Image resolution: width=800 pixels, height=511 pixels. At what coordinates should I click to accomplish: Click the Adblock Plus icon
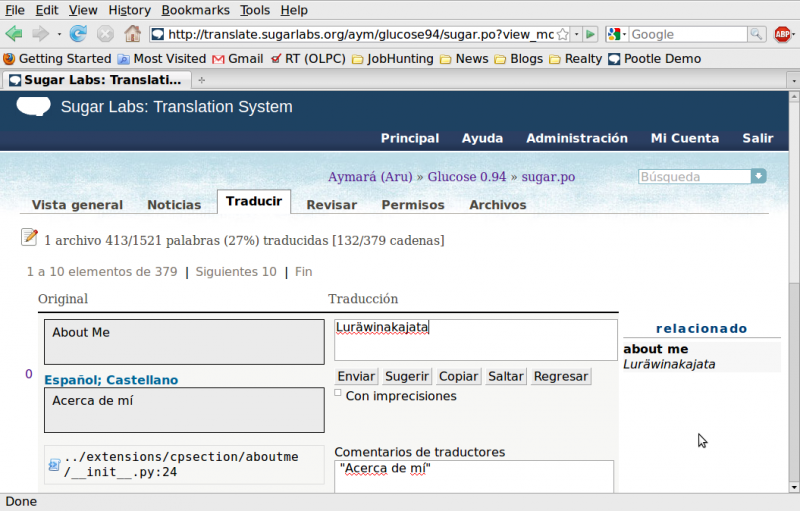(783, 34)
